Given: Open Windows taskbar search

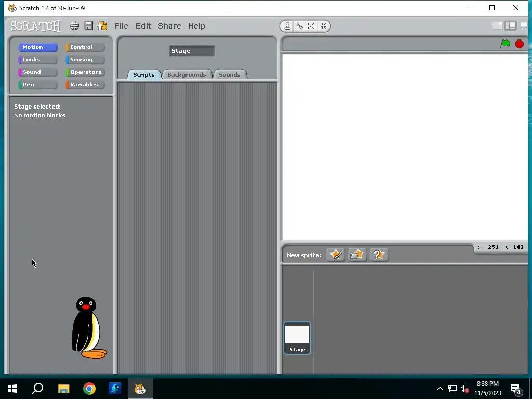Looking at the screenshot, I should (37, 389).
